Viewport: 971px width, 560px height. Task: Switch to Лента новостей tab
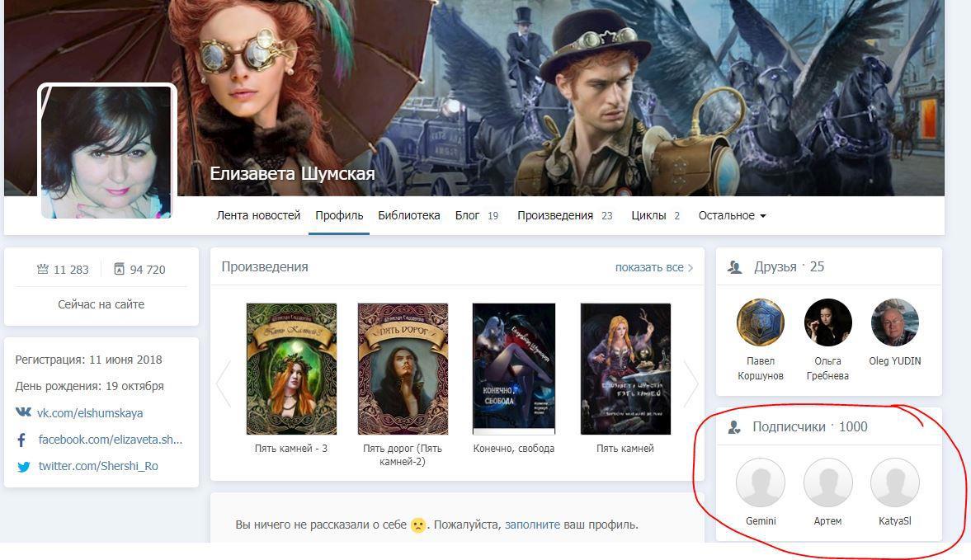tap(258, 215)
